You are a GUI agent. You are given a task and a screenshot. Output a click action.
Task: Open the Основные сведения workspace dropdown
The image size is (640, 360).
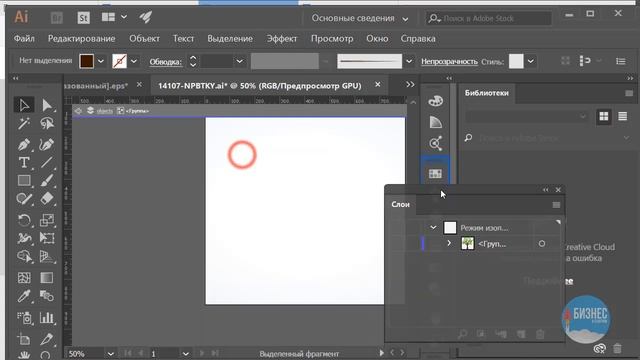360,18
